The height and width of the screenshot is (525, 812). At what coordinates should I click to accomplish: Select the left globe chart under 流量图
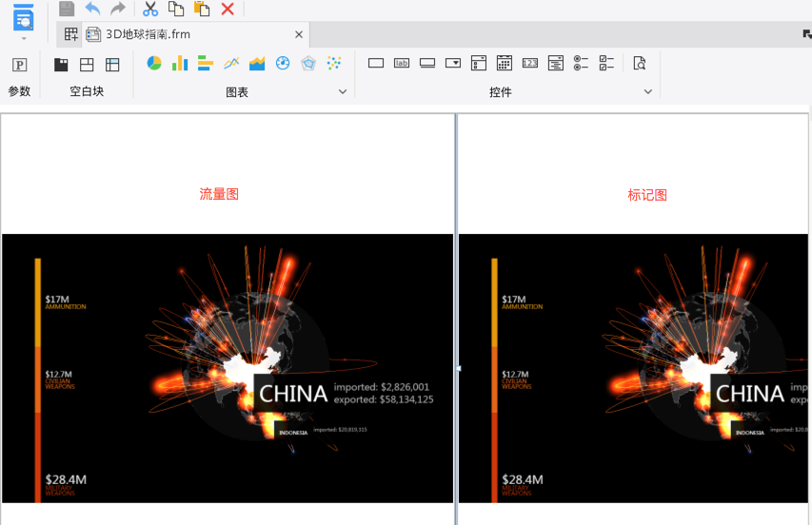(228, 368)
